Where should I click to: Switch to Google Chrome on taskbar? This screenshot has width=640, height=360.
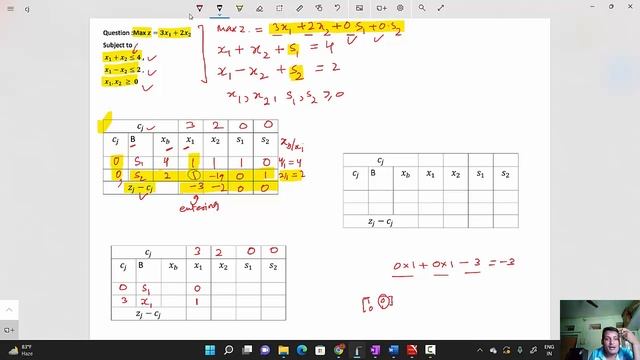click(338, 350)
